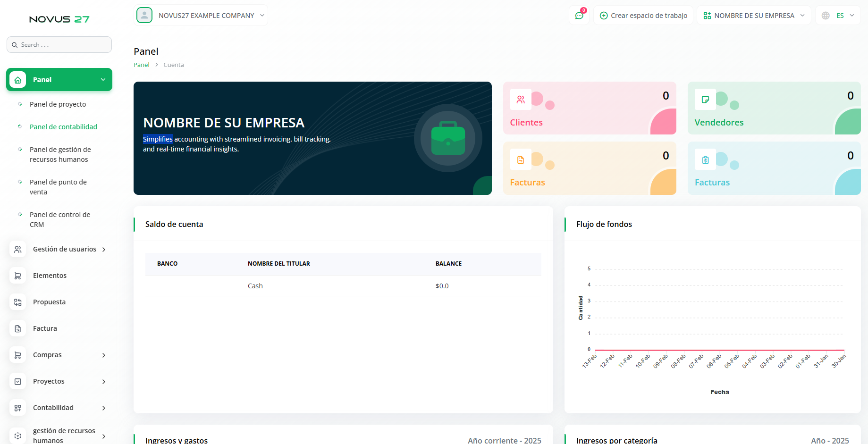The width and height of the screenshot is (868, 444).
Task: Click the Panel home icon in sidebar
Action: [x=18, y=80]
